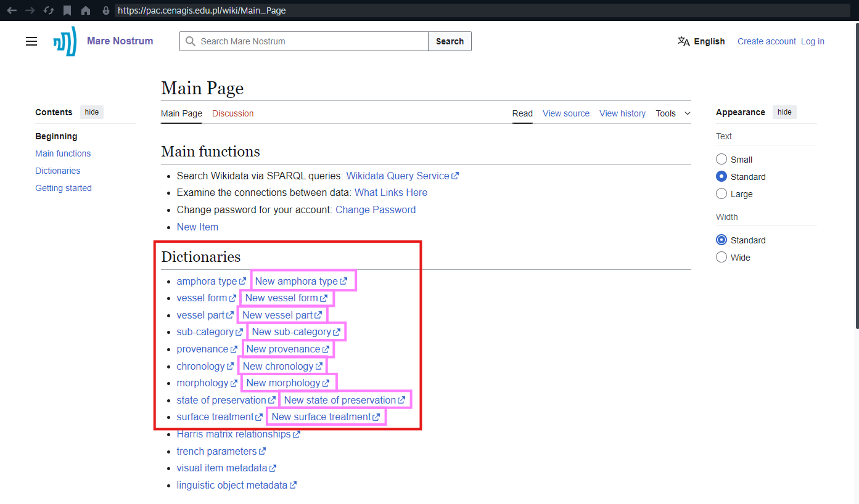Select Large text size
The height and width of the screenshot is (504, 859).
pyautogui.click(x=721, y=193)
